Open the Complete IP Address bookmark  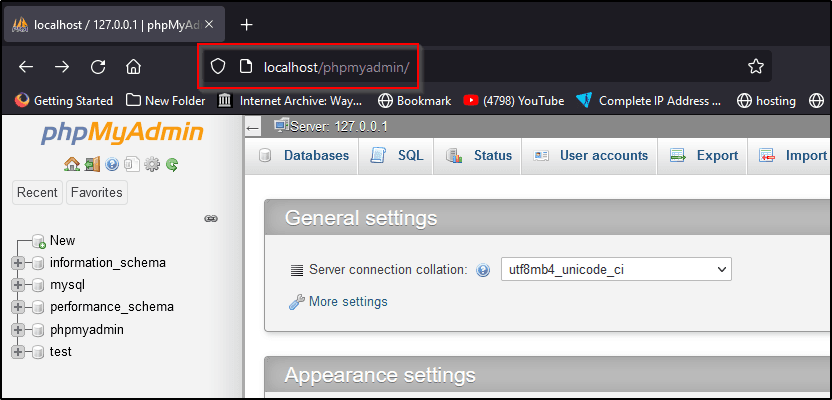(x=648, y=101)
